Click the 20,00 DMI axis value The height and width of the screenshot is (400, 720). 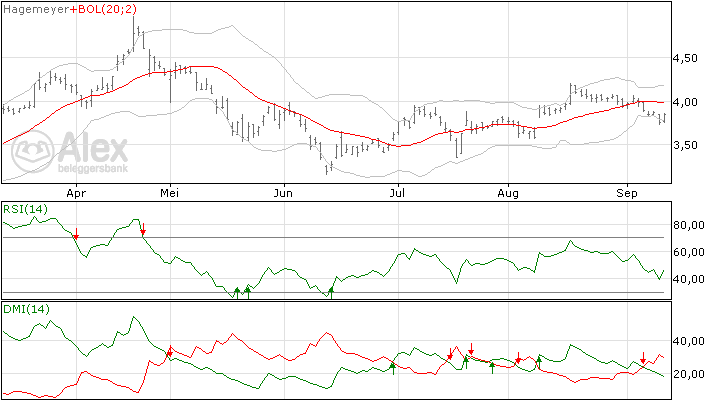689,374
